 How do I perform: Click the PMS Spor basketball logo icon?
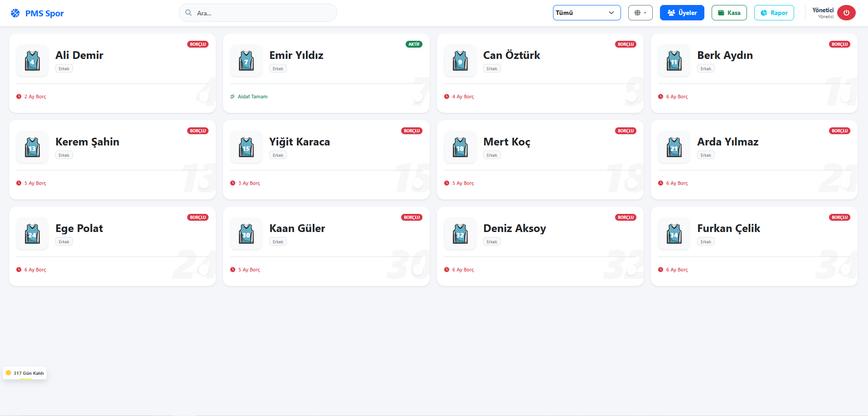tap(15, 13)
